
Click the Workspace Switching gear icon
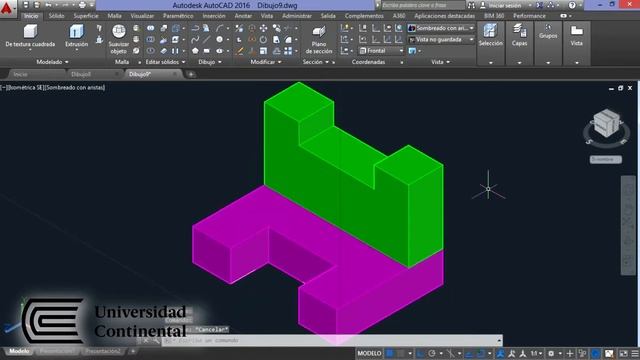coord(551,353)
